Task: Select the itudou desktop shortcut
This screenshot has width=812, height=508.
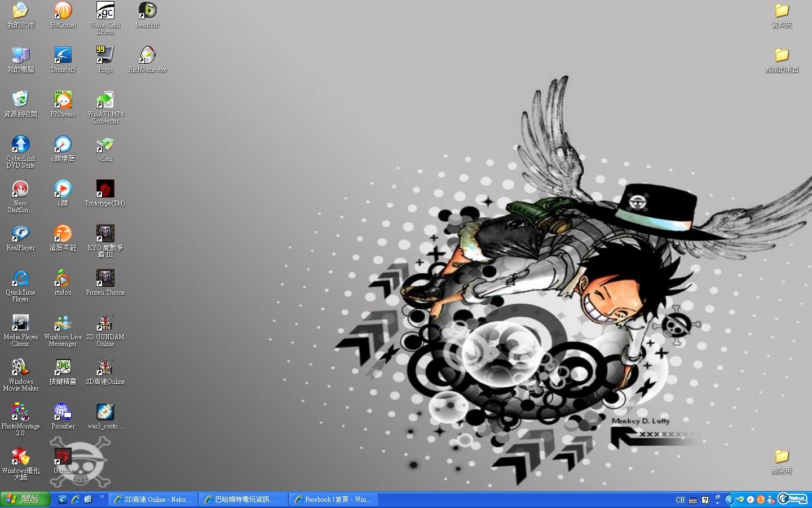Action: (63, 283)
